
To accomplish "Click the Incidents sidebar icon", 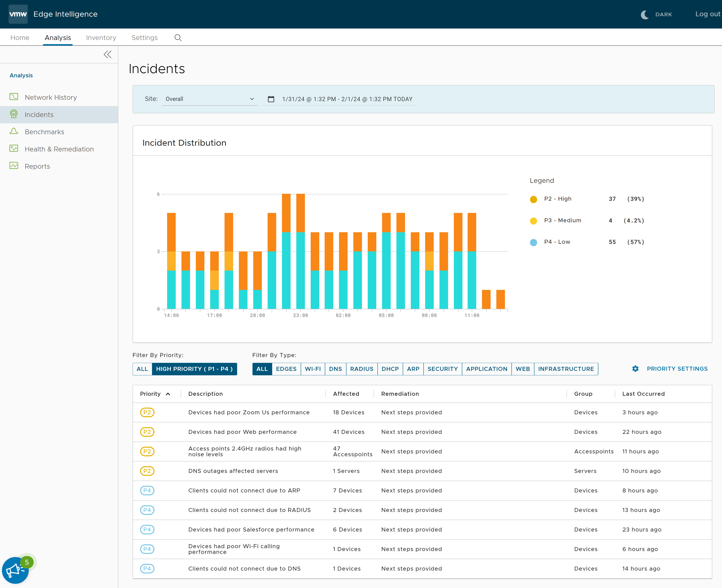I will (x=14, y=114).
